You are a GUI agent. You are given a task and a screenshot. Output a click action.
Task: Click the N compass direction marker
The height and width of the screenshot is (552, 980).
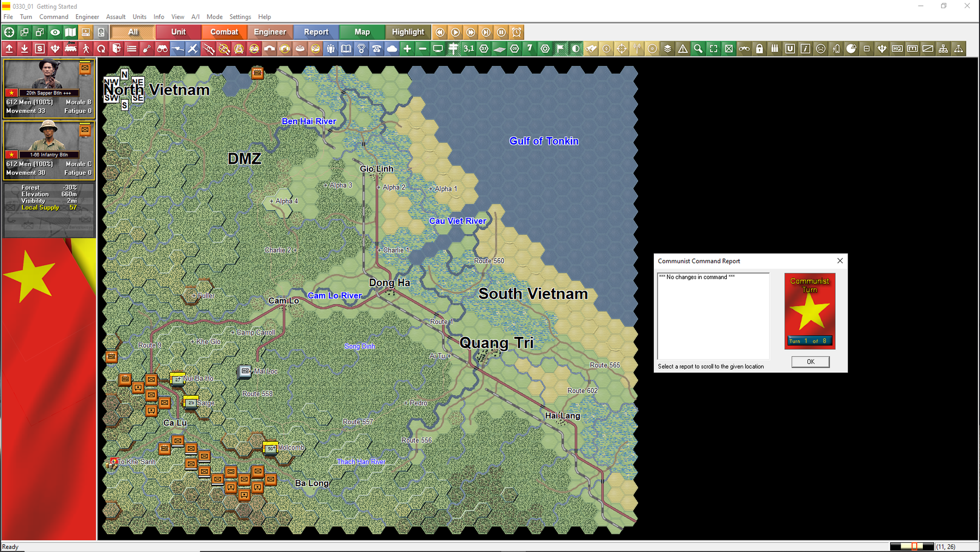click(x=125, y=74)
